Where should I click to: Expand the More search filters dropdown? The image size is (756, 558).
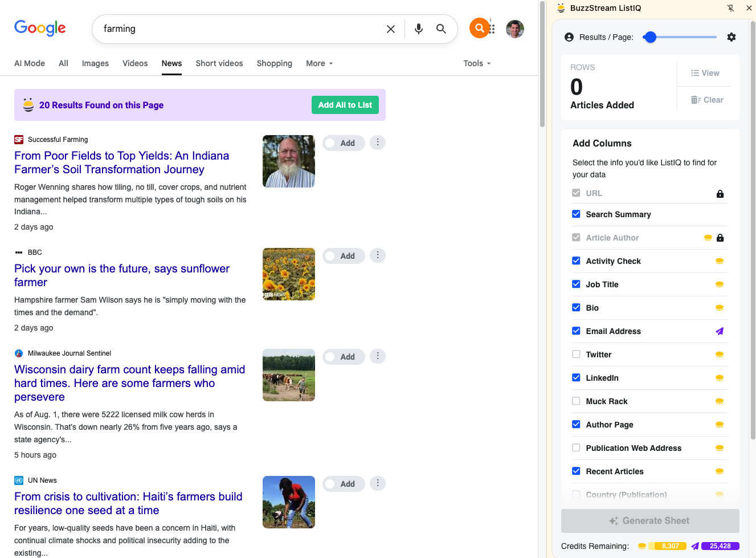319,63
